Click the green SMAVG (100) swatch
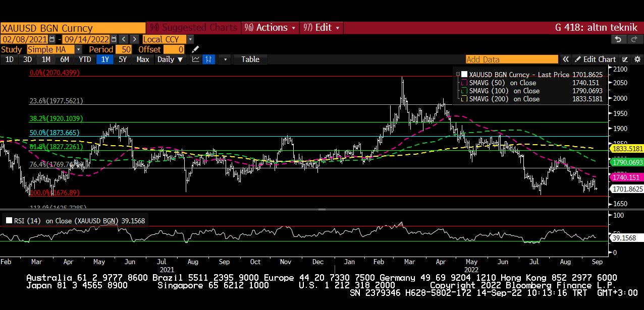The image size is (644, 310). point(465,91)
